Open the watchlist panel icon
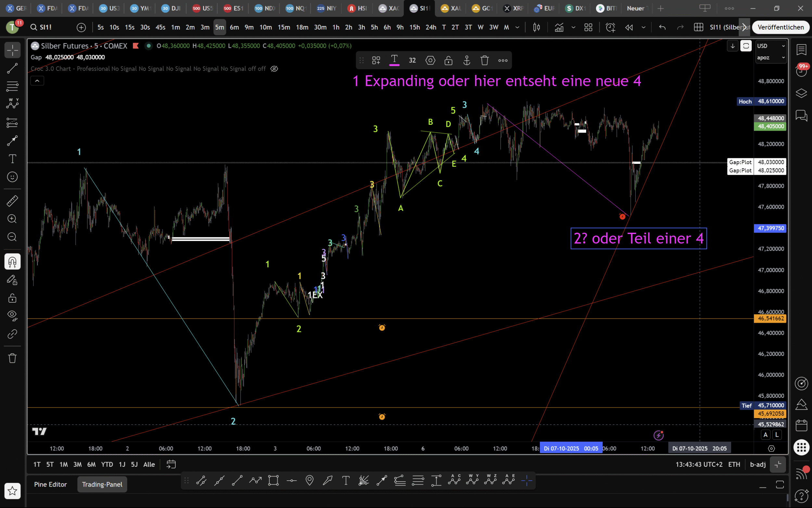This screenshot has height=508, width=812. click(801, 50)
